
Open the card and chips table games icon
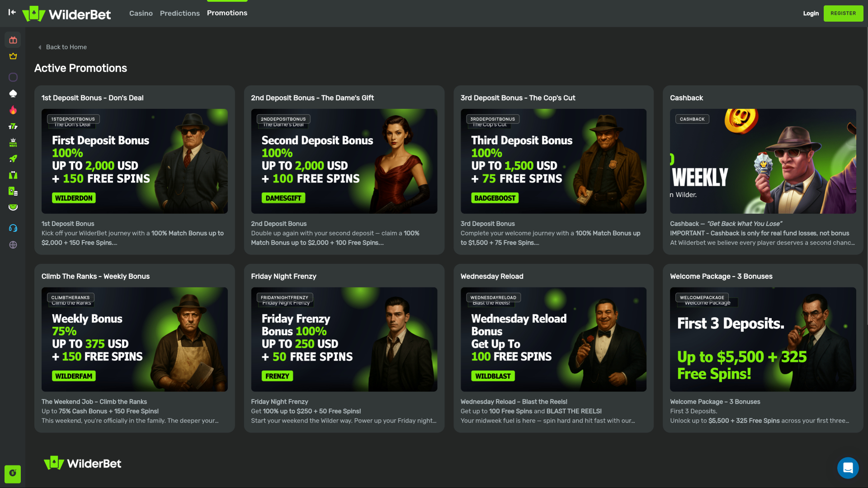pyautogui.click(x=13, y=191)
